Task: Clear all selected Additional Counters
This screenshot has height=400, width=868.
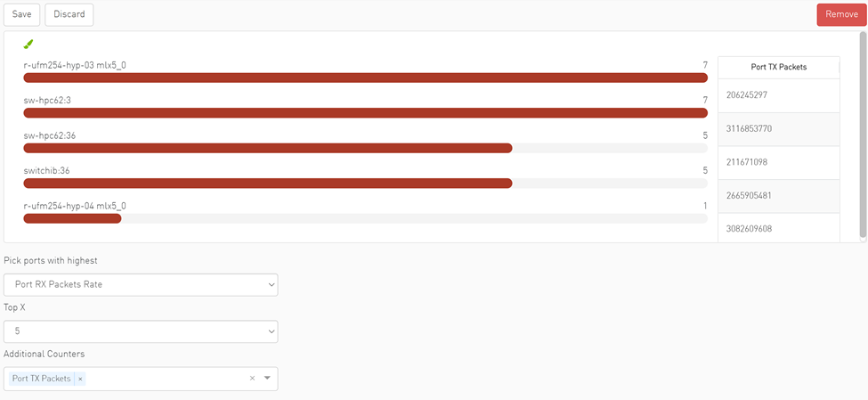Action: pos(252,379)
